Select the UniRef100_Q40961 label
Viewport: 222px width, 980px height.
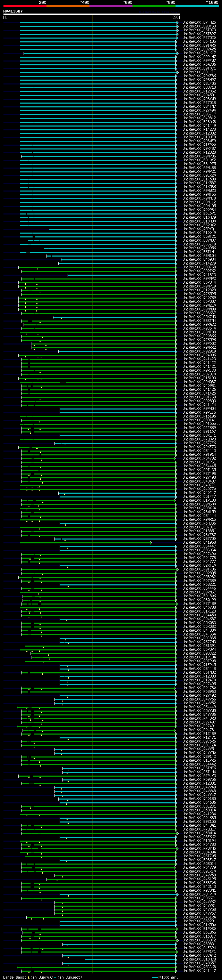(x=199, y=386)
